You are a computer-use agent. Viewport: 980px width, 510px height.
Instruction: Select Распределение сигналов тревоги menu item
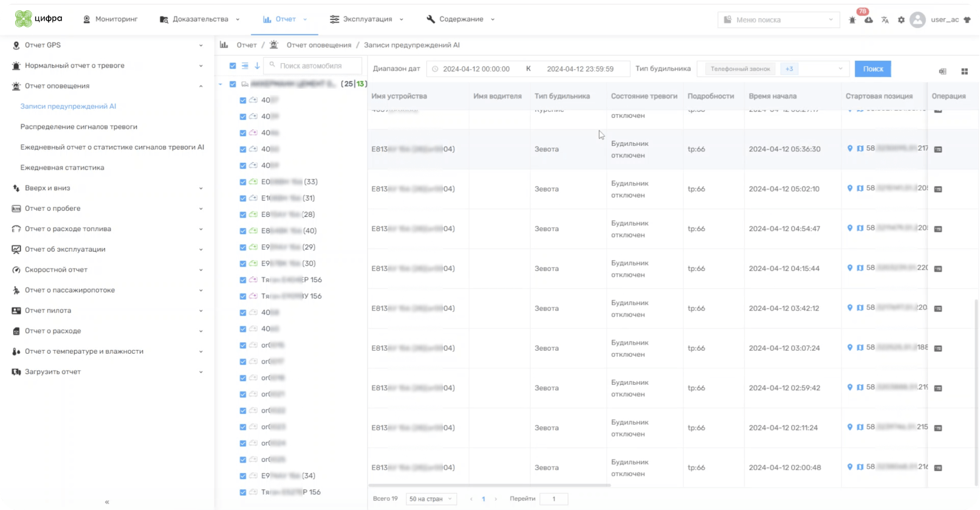point(79,127)
